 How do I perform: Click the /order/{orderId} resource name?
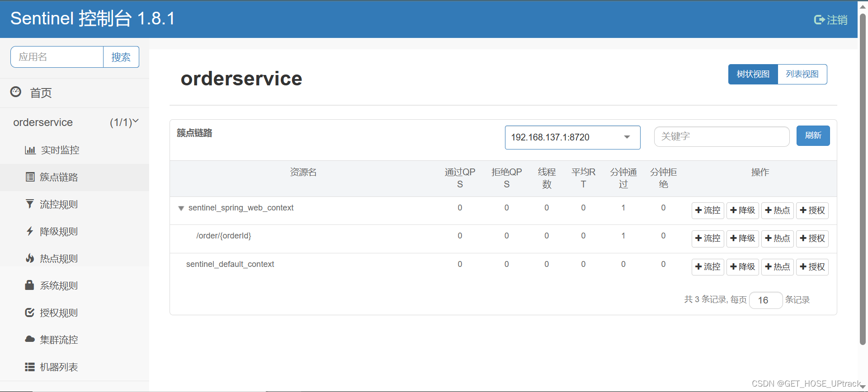pos(224,236)
